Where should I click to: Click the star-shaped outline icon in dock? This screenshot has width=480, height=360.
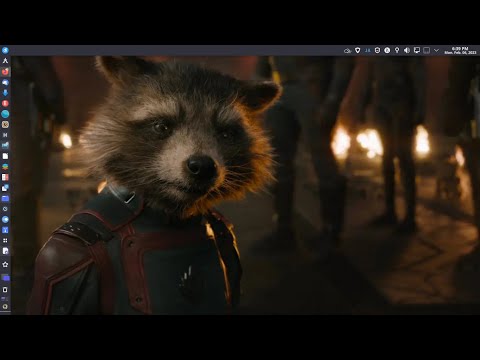(x=5, y=265)
